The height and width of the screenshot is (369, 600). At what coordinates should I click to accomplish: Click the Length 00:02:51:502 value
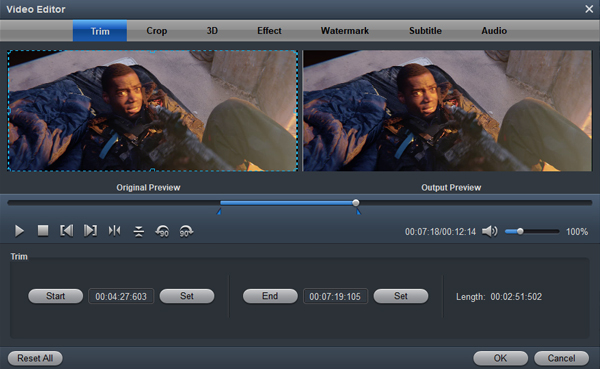[x=516, y=297]
